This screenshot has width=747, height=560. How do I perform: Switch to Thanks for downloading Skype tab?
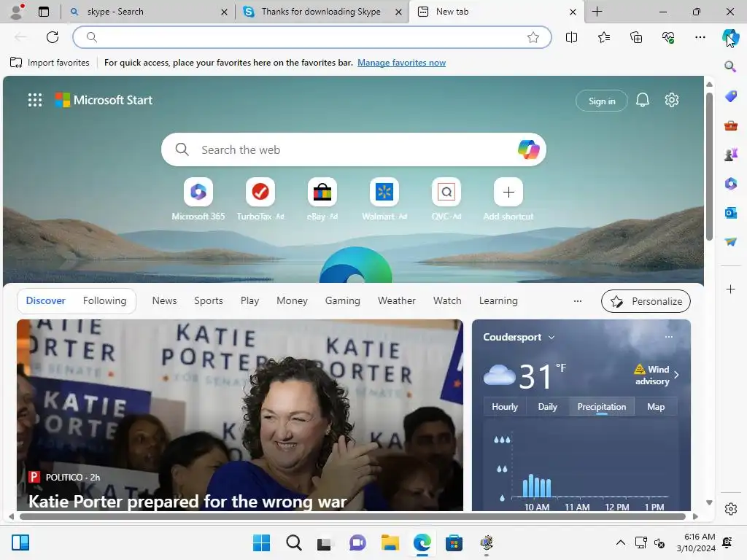pos(322,12)
